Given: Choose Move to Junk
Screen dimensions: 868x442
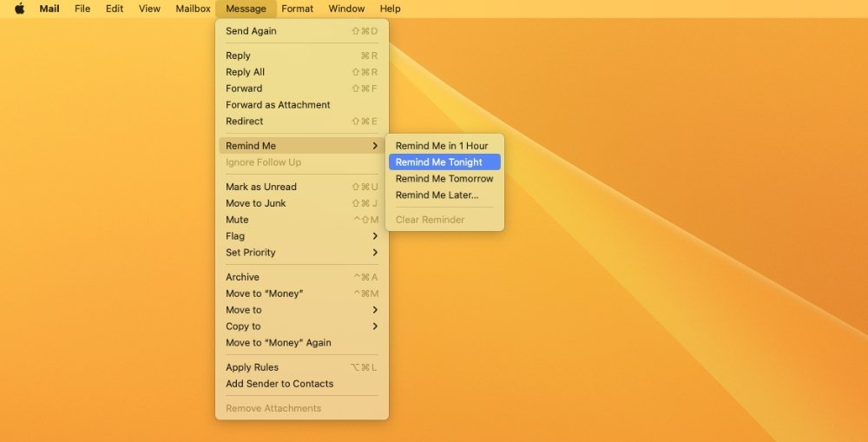Looking at the screenshot, I should pos(302,203).
